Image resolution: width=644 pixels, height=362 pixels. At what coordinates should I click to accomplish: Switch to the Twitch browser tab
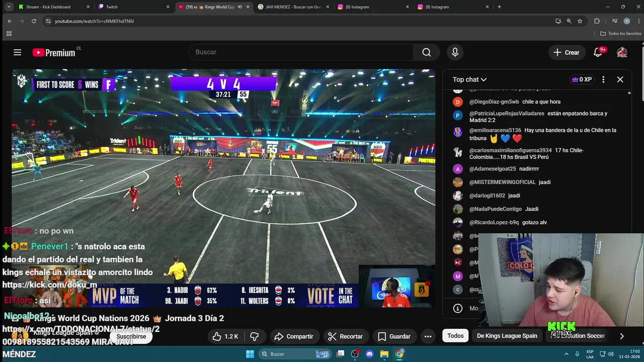click(134, 7)
